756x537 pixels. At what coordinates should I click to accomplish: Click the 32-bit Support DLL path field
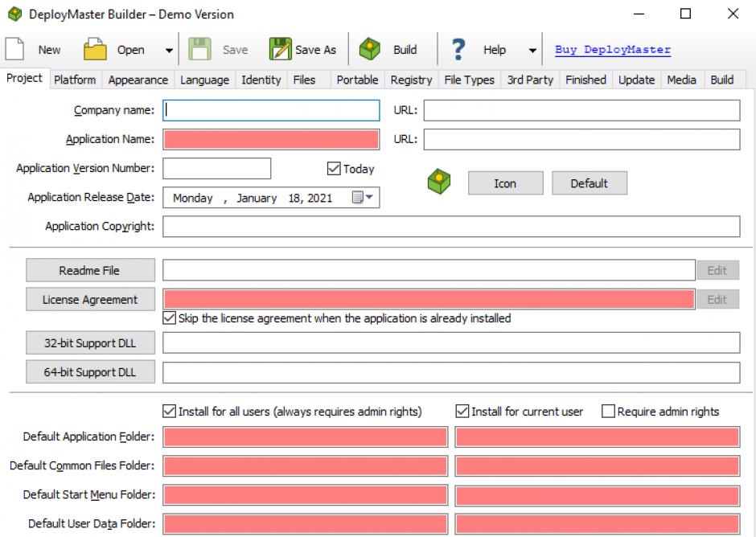click(x=451, y=342)
